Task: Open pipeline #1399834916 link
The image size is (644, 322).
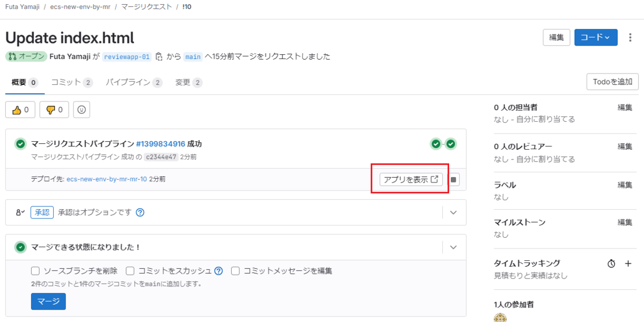Action: tap(160, 144)
